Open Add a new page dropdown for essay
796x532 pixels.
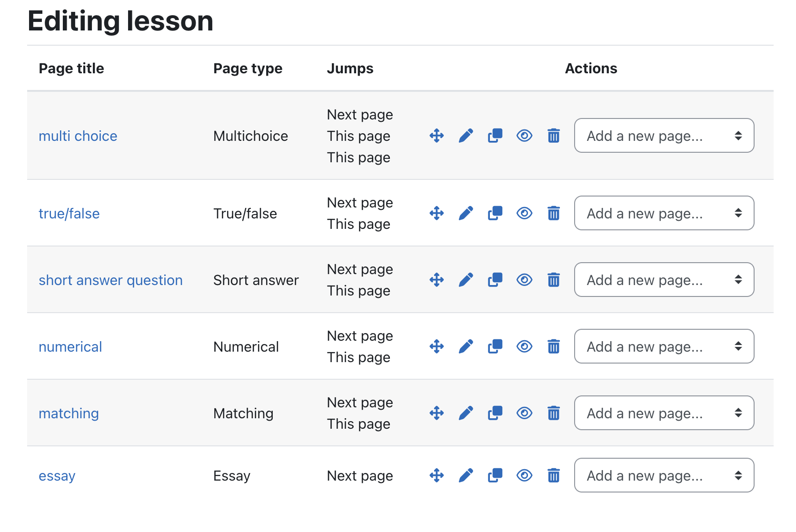[664, 475]
